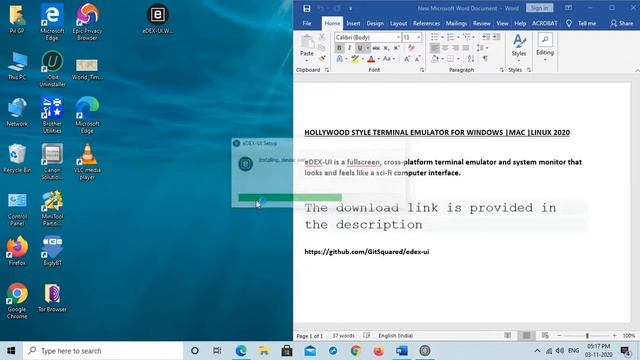Click the Clear All Formatting eraser icon
The height and width of the screenshot is (360, 640).
pos(411,48)
